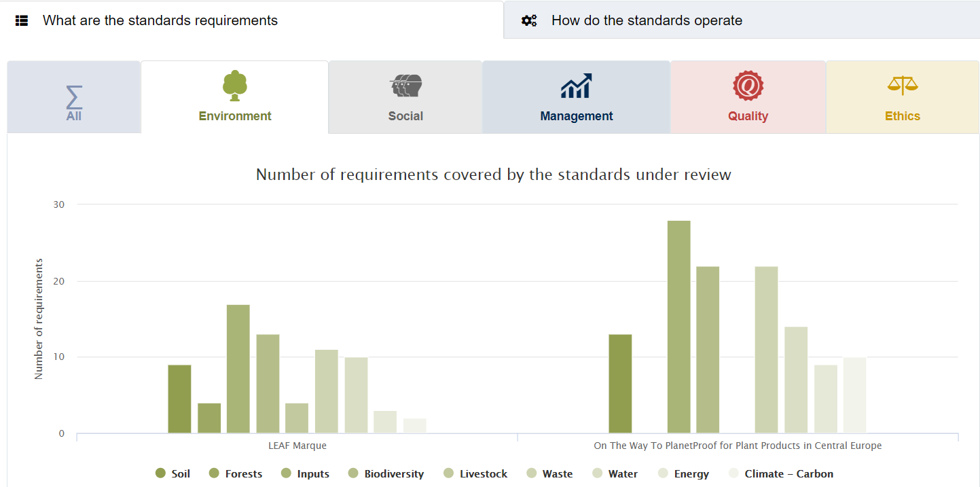Click LEAF Marque Inputs bar, the tallest
The image size is (980, 487).
click(x=238, y=369)
